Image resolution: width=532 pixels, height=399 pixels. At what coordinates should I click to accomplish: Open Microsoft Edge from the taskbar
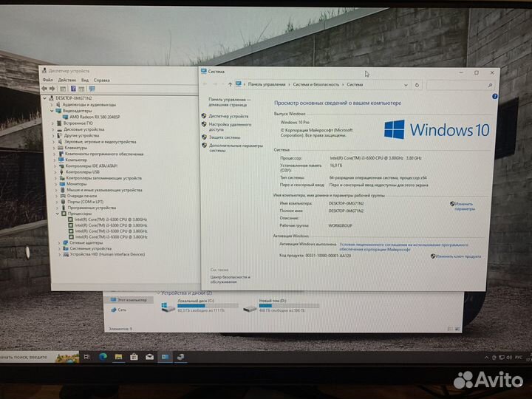(x=103, y=356)
